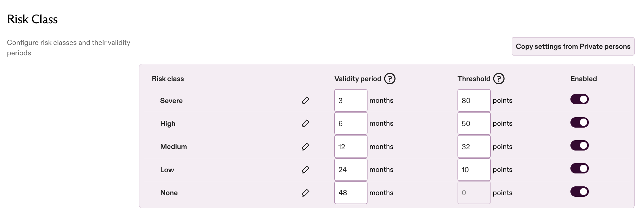Focus the Severe validity months field
Screen dimensions: 644x219
click(351, 100)
